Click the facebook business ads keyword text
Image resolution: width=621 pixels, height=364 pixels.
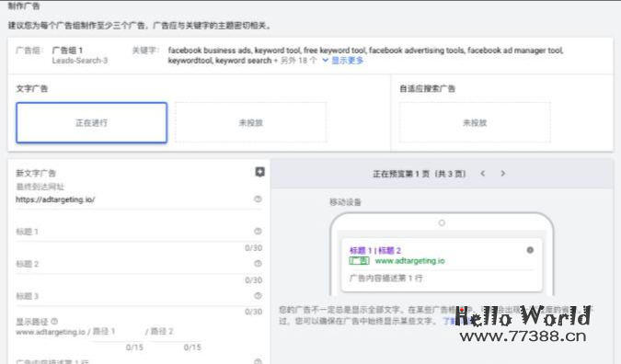210,51
